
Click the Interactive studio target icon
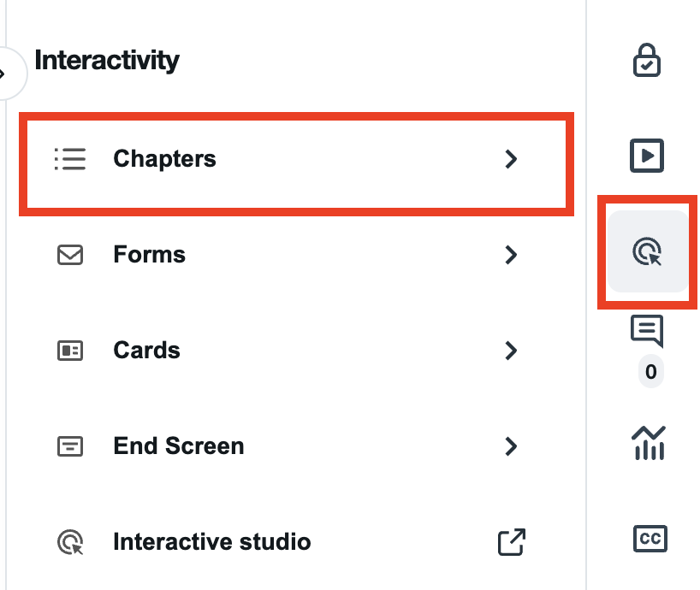(x=70, y=542)
